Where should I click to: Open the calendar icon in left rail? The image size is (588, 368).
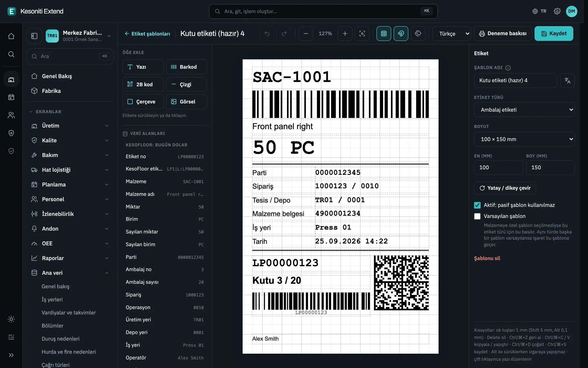[11, 97]
